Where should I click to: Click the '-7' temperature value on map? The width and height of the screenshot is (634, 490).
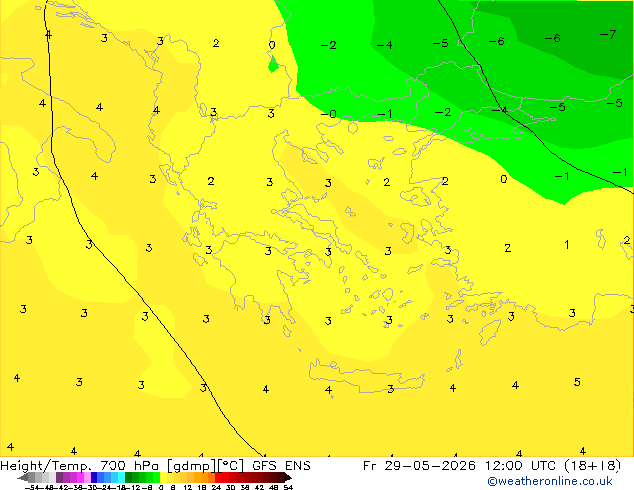coord(608,34)
